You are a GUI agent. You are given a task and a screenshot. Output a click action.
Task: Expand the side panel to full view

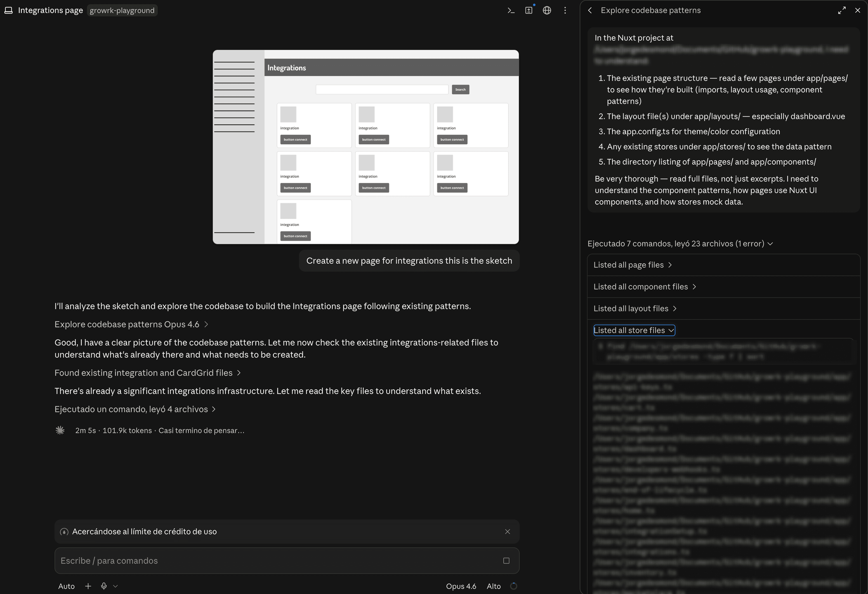tap(842, 10)
